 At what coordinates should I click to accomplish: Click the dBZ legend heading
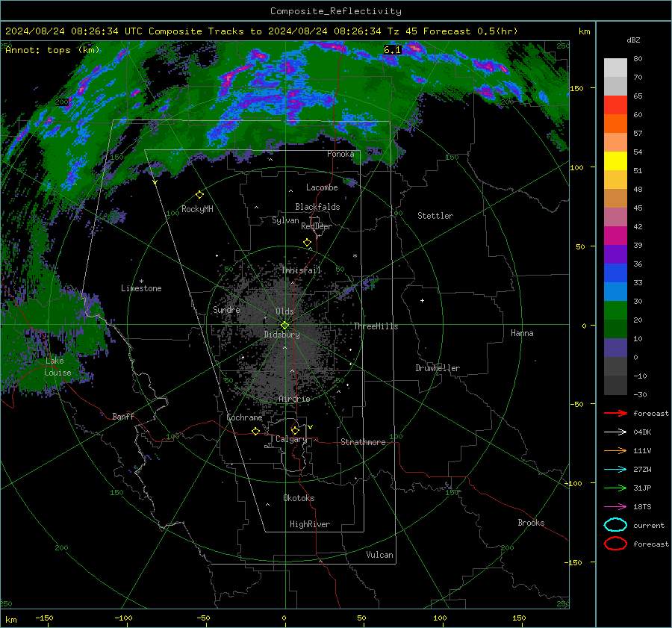[633, 40]
